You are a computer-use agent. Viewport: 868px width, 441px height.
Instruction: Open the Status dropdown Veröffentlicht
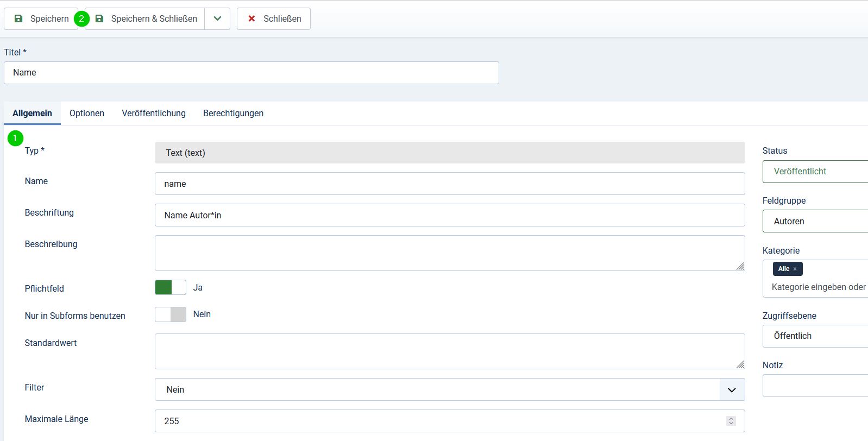815,172
